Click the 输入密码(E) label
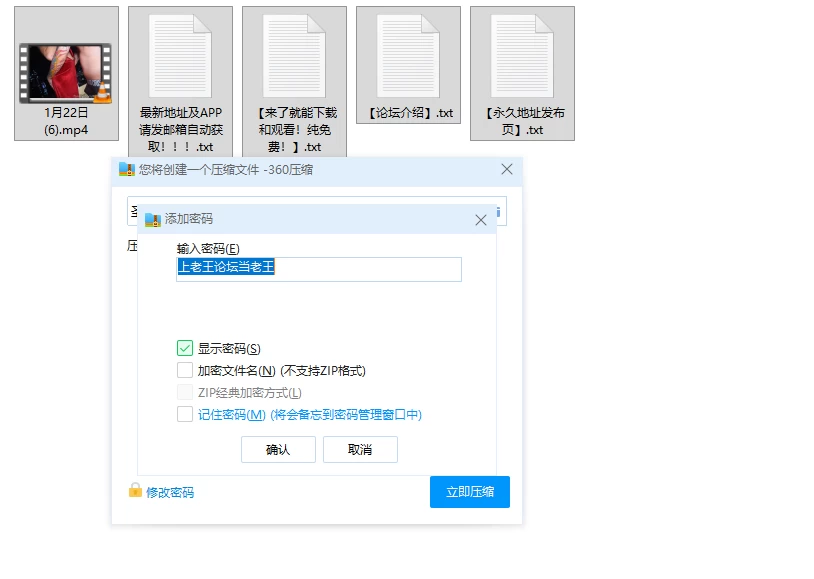Image resolution: width=814 pixels, height=579 pixels. (208, 249)
